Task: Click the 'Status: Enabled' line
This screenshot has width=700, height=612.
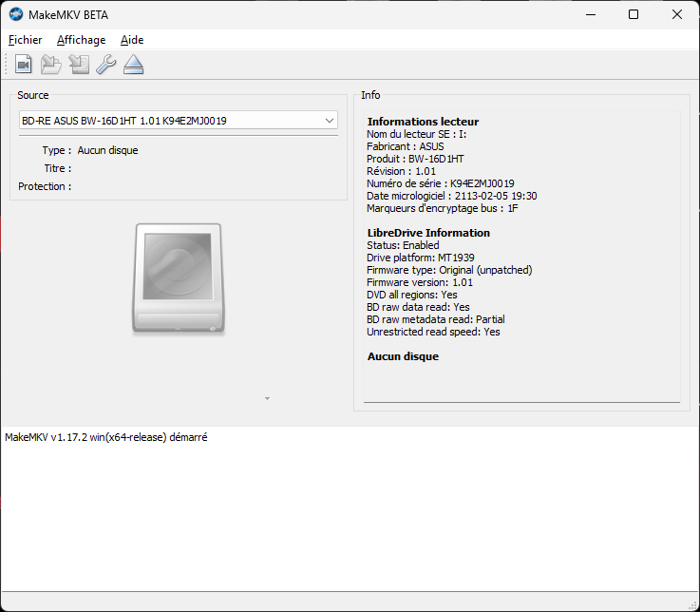Action: pyautogui.click(x=403, y=245)
